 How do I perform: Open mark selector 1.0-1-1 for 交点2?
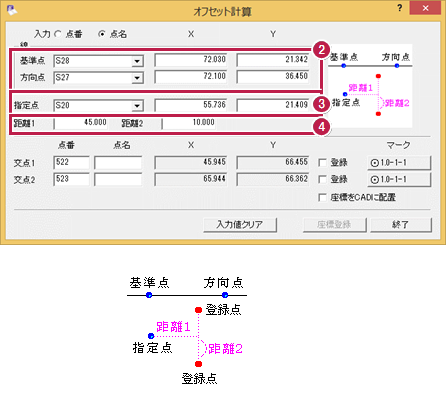point(399,180)
